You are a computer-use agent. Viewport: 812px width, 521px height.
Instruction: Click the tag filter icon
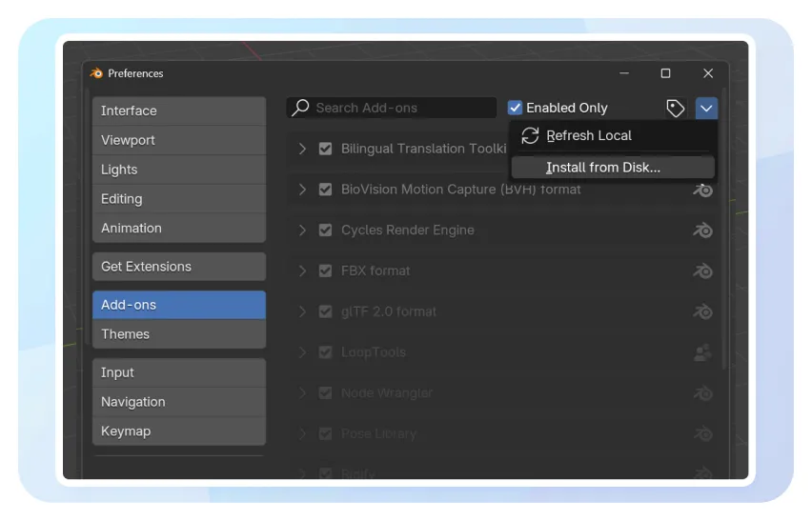point(675,109)
